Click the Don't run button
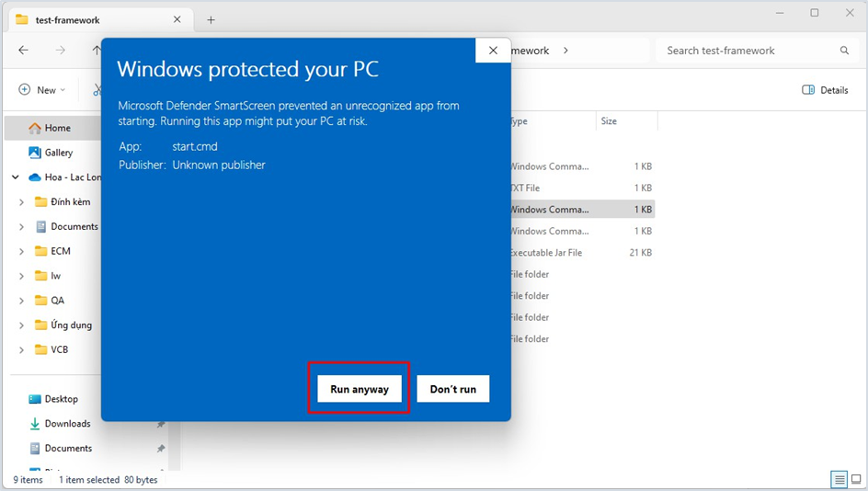Screen dimensions: 868x491 [x=452, y=389]
